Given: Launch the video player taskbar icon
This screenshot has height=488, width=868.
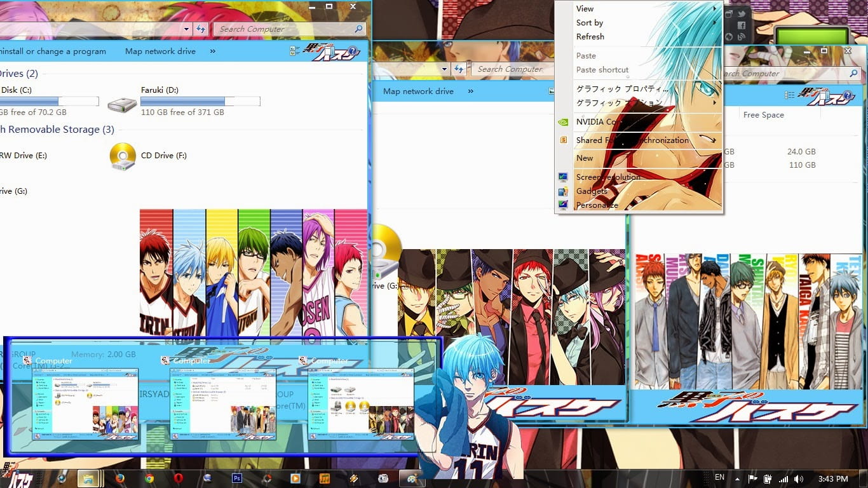Looking at the screenshot, I should [x=295, y=477].
